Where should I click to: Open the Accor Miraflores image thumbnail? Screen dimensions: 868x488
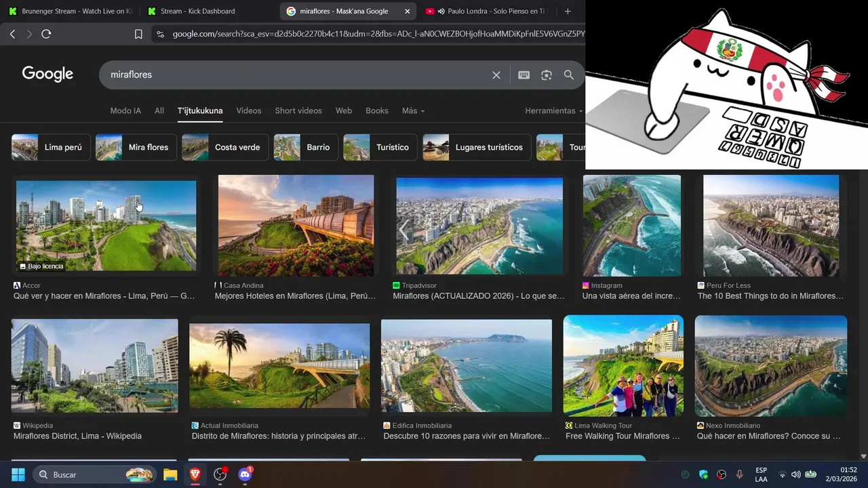click(x=106, y=226)
